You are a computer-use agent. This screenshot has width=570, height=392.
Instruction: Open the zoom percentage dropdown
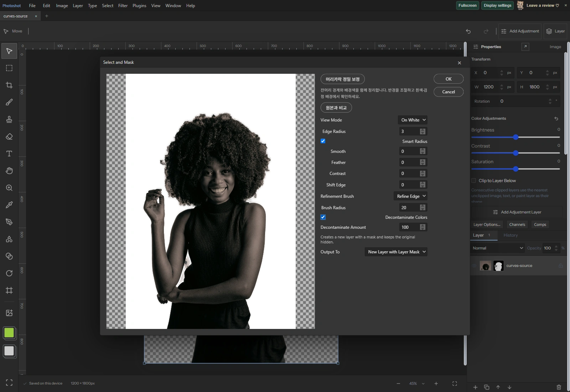(417, 384)
